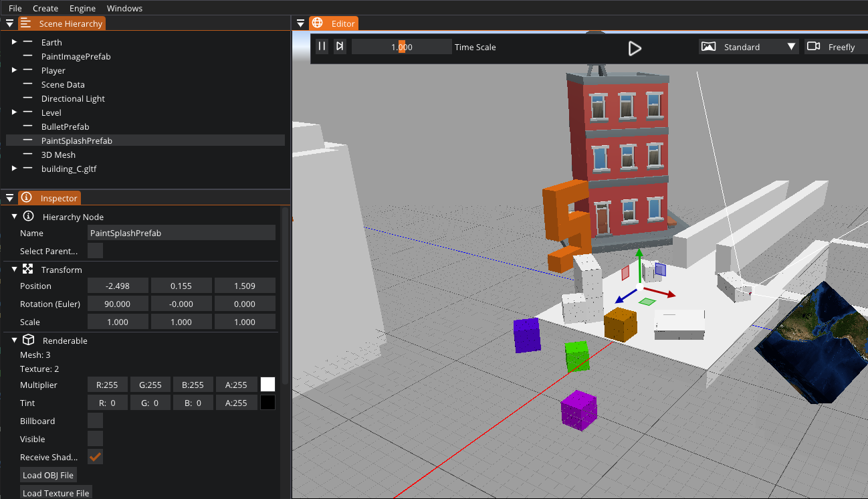Click the step-forward frame icon
Image resolution: width=868 pixels, height=499 pixels.
coord(340,46)
